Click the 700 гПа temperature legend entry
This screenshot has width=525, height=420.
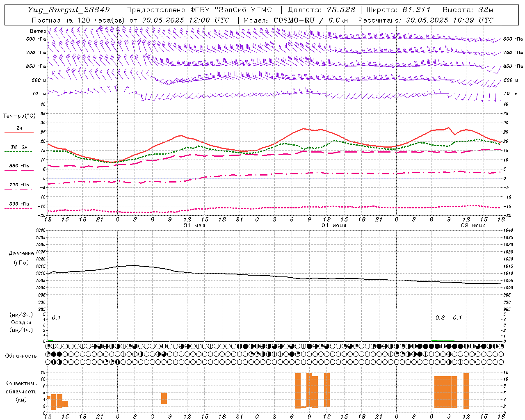19,185
